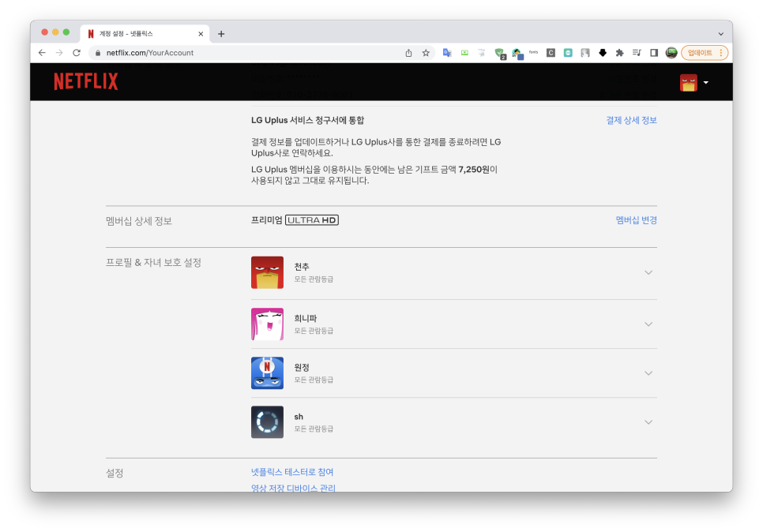Open a new browser tab

pos(221,34)
